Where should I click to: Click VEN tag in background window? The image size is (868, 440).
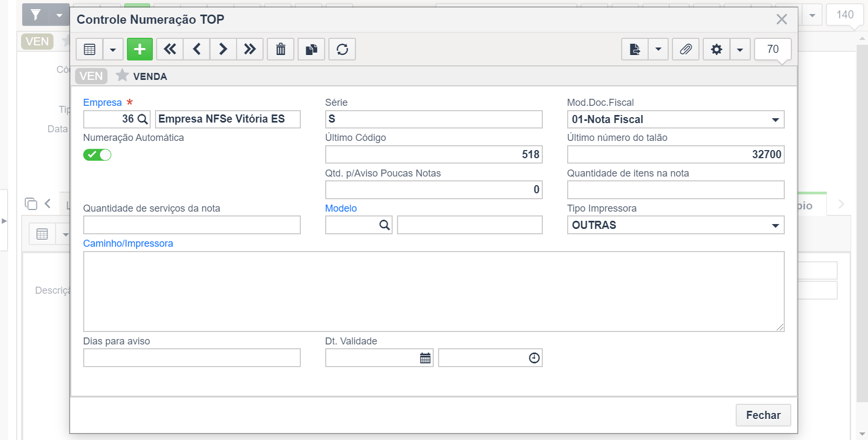coord(37,42)
